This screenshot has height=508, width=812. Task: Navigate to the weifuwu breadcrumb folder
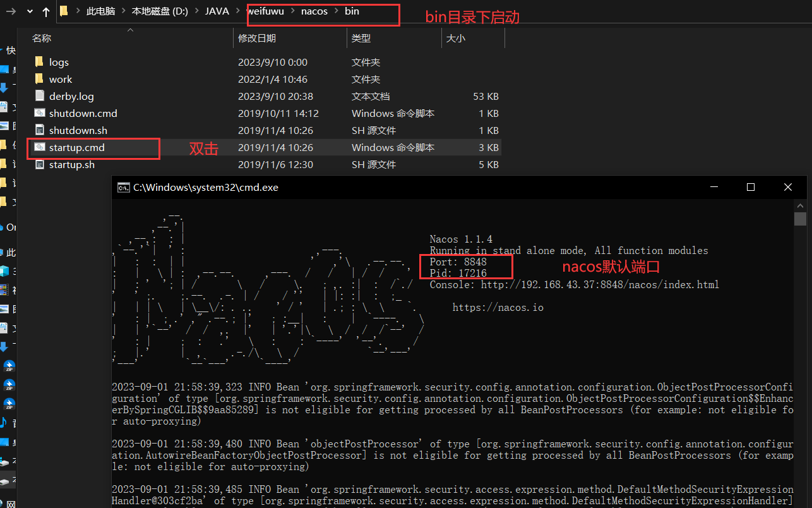tap(265, 11)
